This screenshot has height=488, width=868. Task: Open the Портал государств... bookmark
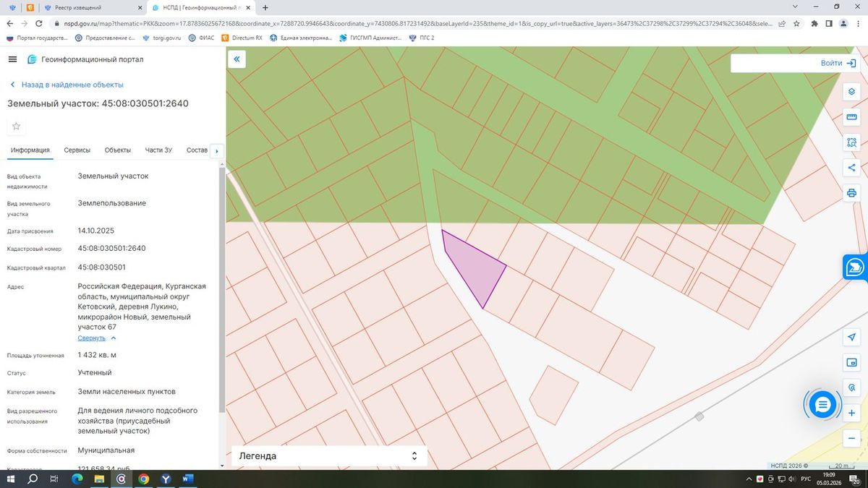(36, 38)
